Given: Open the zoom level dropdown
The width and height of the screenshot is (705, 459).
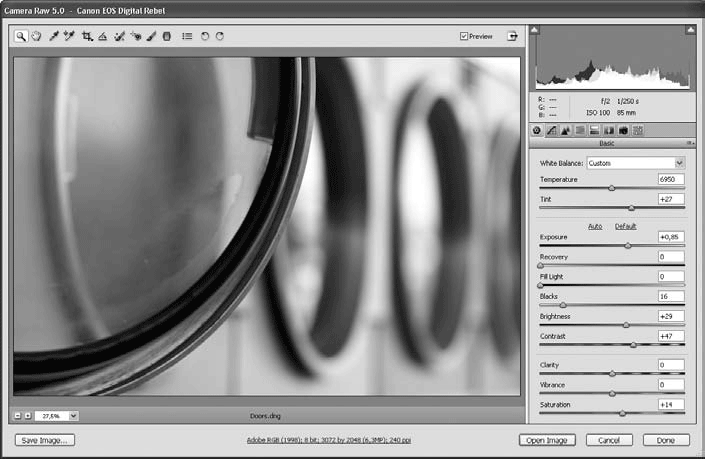Looking at the screenshot, I should click(74, 415).
